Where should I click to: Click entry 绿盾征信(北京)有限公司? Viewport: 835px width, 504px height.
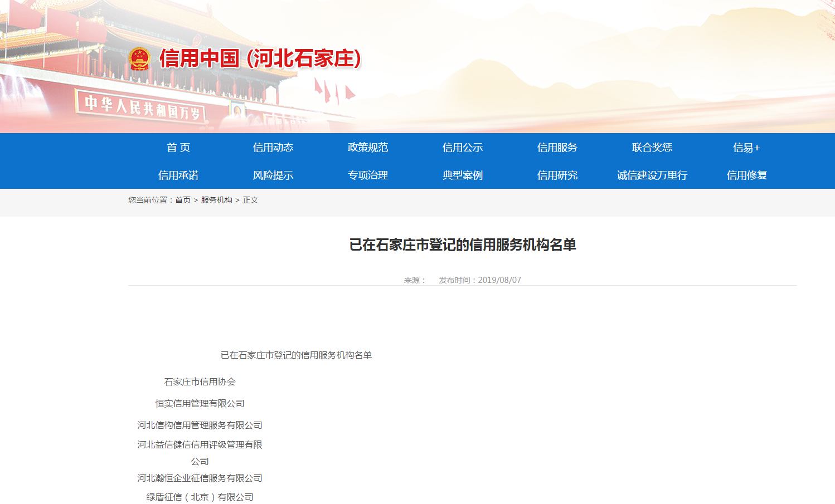[x=200, y=497]
